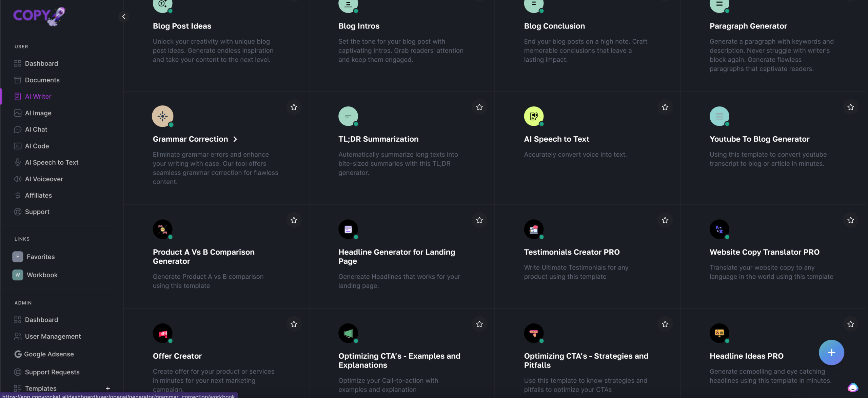Click the Blog Post Ideas template icon
The height and width of the screenshot is (398, 868).
[162, 5]
